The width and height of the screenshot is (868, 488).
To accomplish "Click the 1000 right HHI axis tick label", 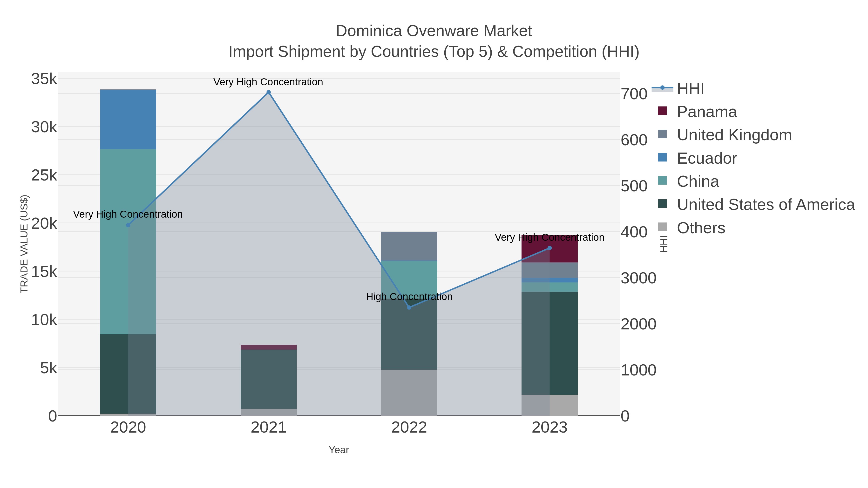I will pos(638,370).
